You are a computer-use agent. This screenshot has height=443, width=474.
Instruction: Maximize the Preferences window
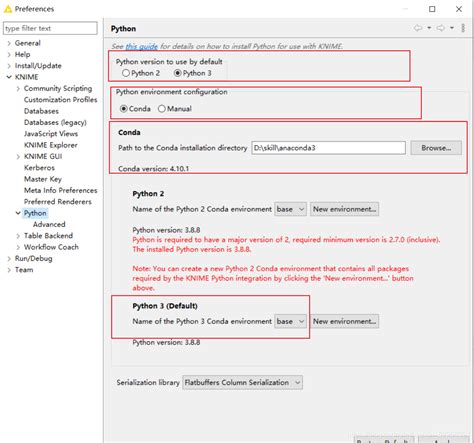tap(432, 9)
